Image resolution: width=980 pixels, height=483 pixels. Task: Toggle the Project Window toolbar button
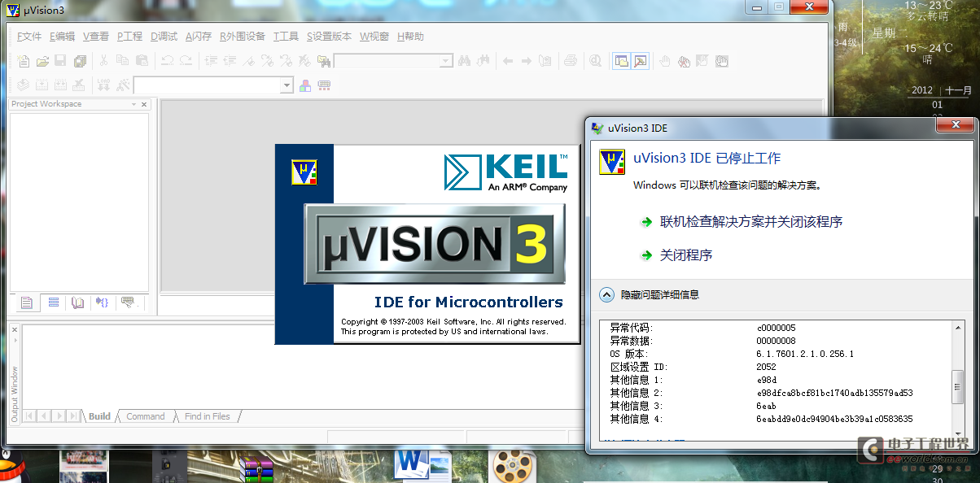(x=622, y=61)
